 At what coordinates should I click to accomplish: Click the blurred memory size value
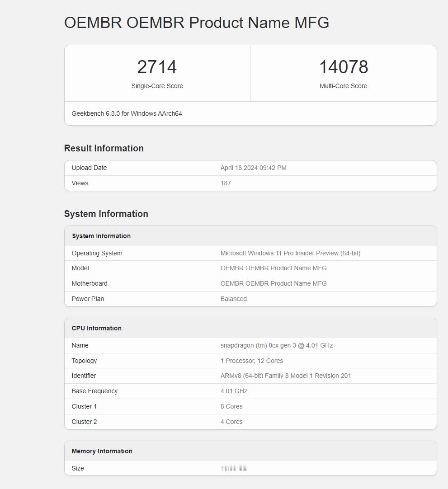pyautogui.click(x=234, y=468)
